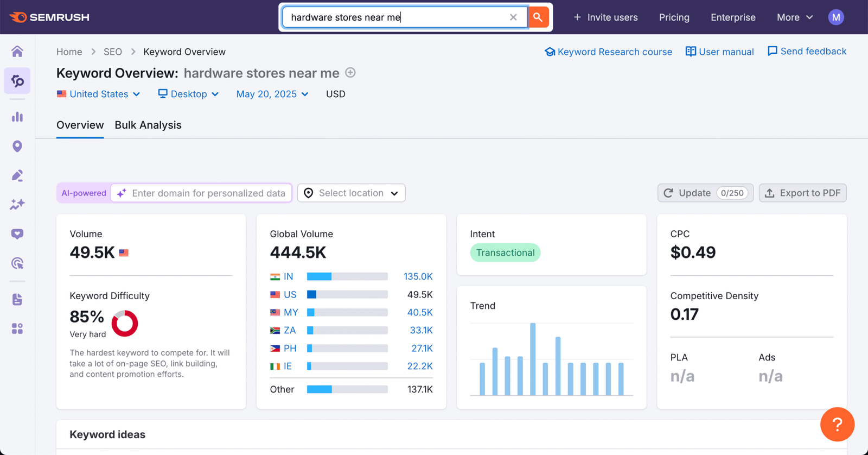The width and height of the screenshot is (868, 455).
Task: Click the Send feedback chat icon
Action: [773, 51]
